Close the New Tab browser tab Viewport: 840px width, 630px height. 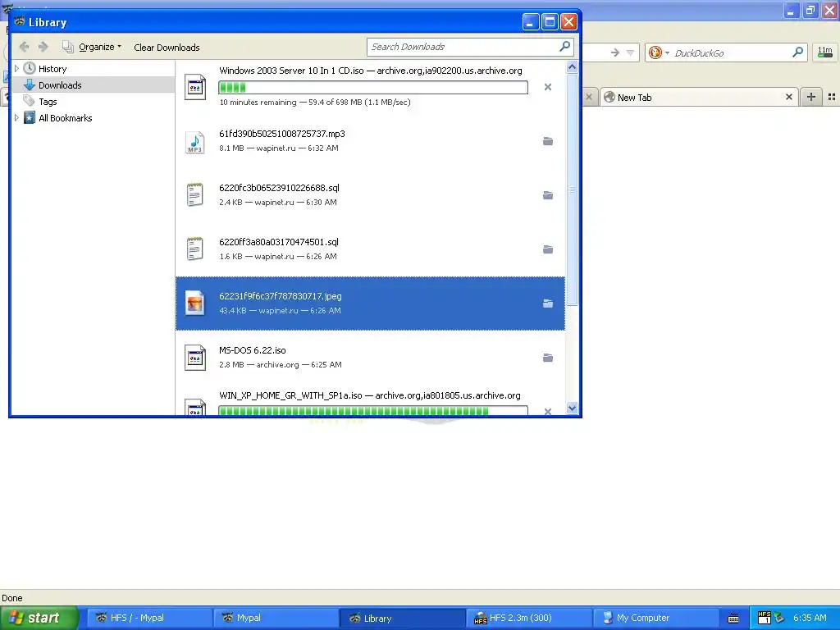[788, 97]
